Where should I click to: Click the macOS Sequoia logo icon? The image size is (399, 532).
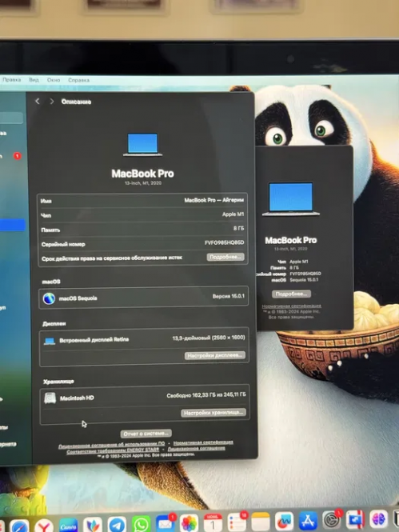pos(49,298)
